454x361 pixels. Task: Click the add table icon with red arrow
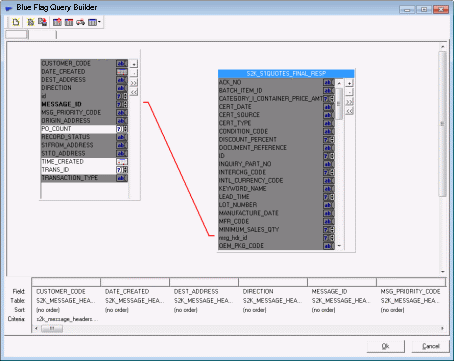[57, 22]
